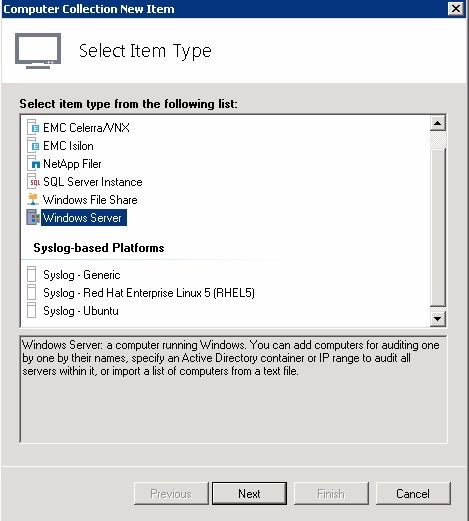
Task: Click the vertical scrollbar thumb in the list
Action: click(x=438, y=227)
